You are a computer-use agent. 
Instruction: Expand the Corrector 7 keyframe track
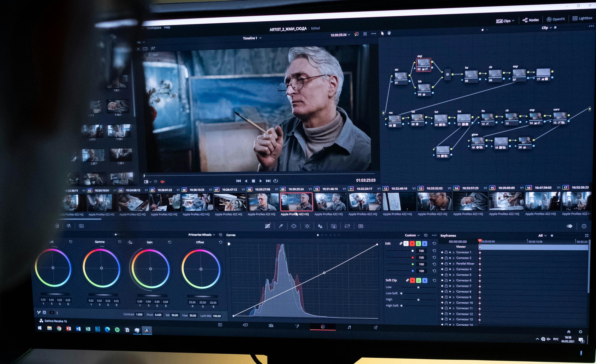coord(453,286)
